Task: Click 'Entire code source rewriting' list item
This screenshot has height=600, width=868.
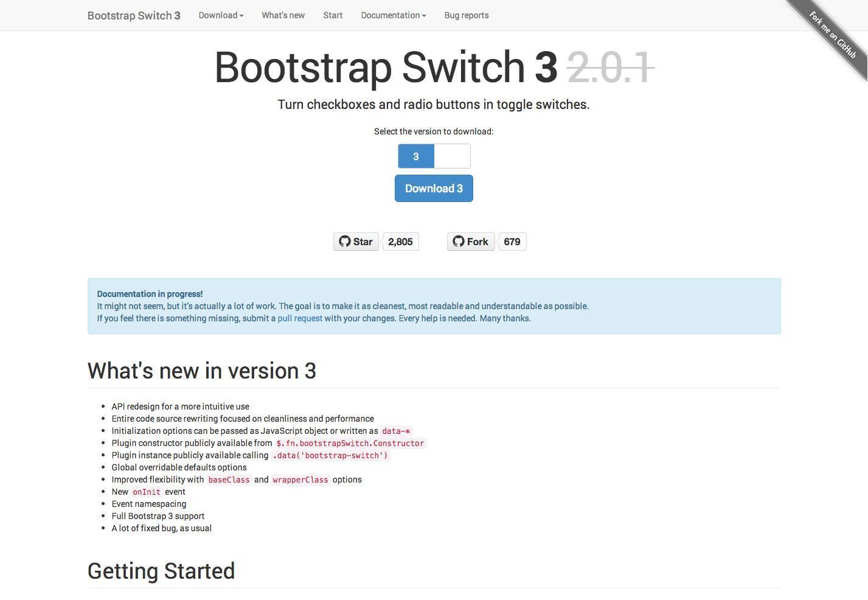Action: 243,419
